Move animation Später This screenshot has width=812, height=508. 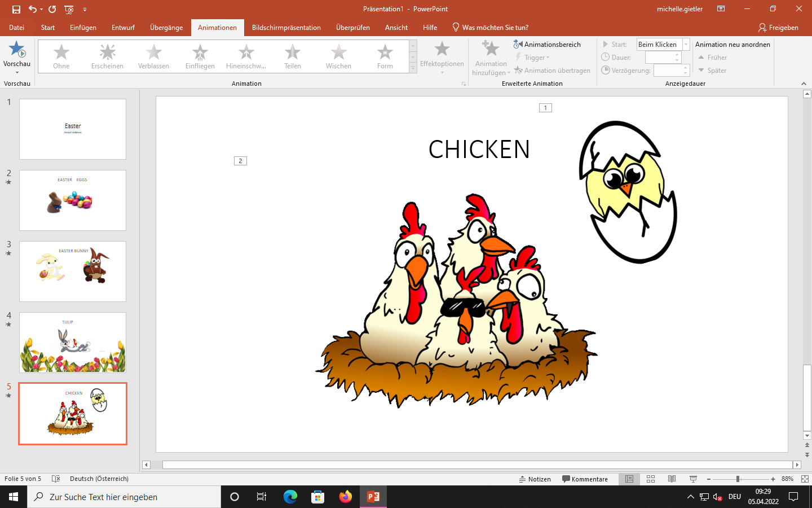click(712, 71)
